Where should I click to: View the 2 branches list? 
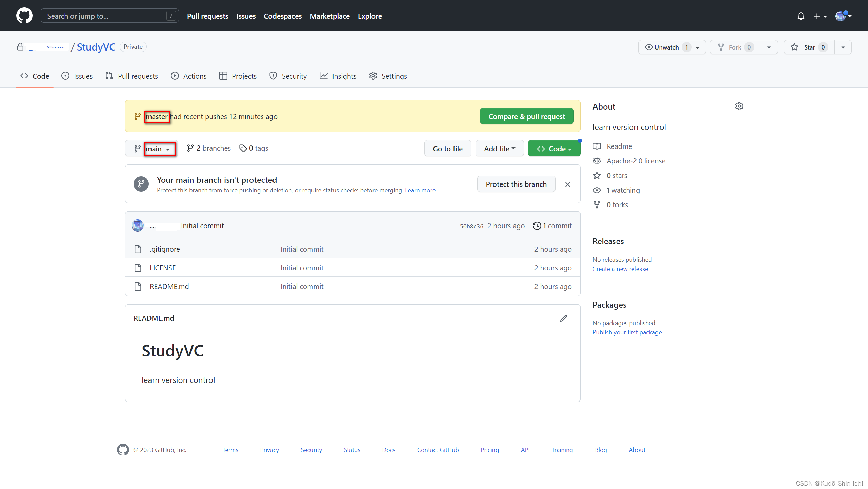[209, 148]
